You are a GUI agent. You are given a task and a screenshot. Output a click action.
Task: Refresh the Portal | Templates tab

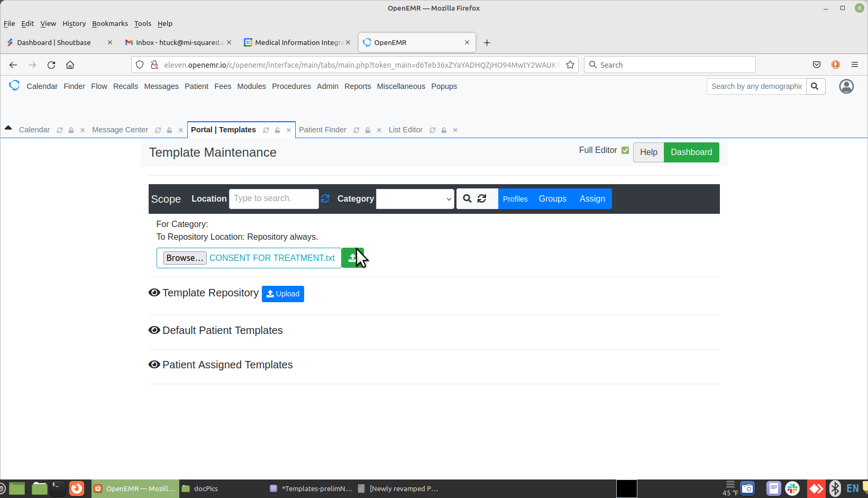point(266,130)
